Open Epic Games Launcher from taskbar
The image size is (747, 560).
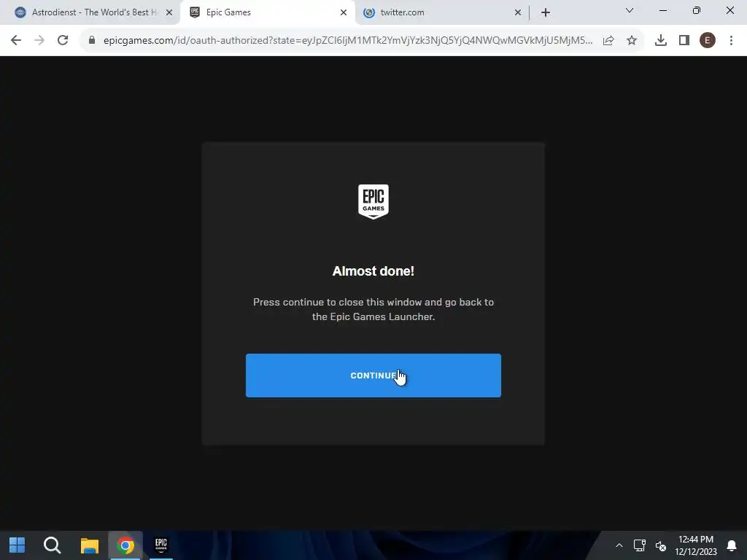(x=161, y=545)
